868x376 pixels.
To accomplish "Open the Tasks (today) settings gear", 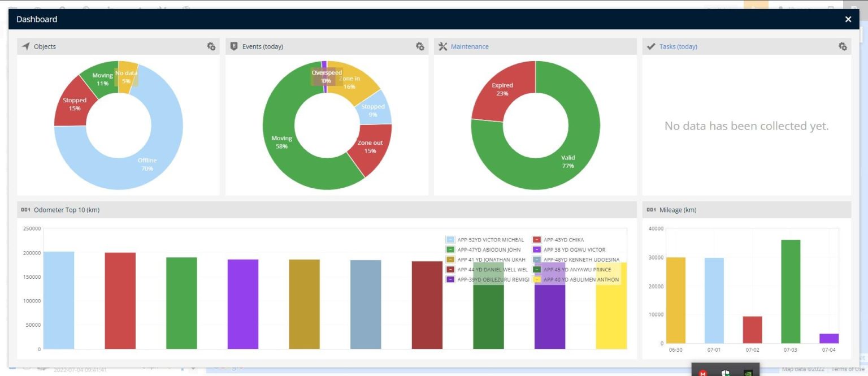I will click(843, 46).
